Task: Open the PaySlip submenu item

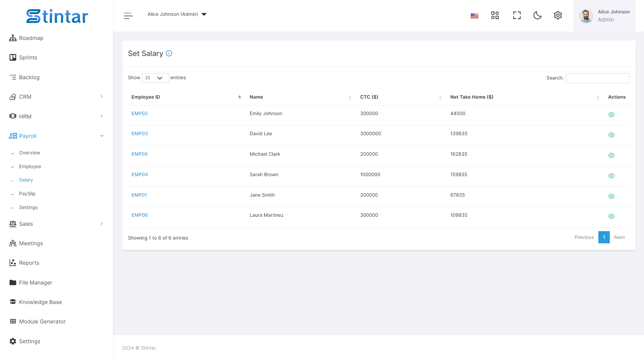Action: click(27, 194)
